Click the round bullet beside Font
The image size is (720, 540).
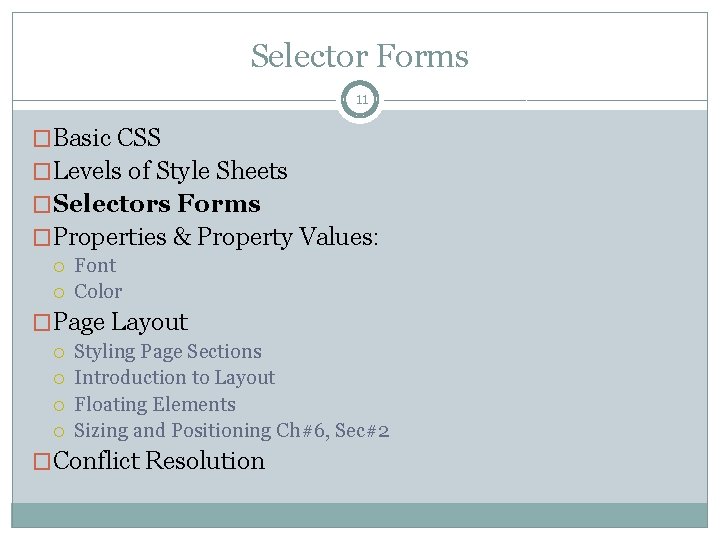(59, 267)
